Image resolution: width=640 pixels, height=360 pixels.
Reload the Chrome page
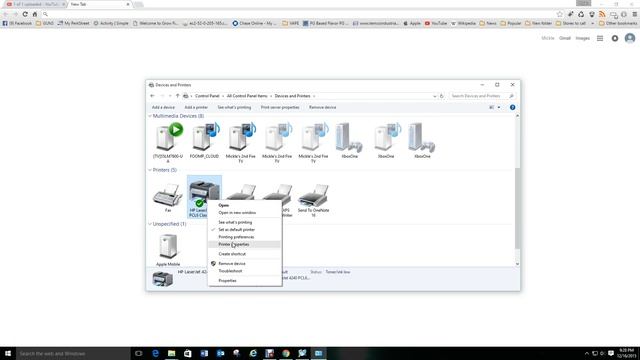click(x=25, y=14)
